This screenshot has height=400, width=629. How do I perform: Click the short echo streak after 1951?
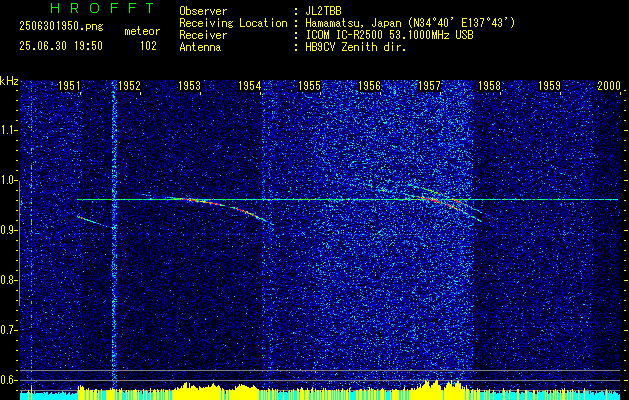pyautogui.click(x=94, y=222)
